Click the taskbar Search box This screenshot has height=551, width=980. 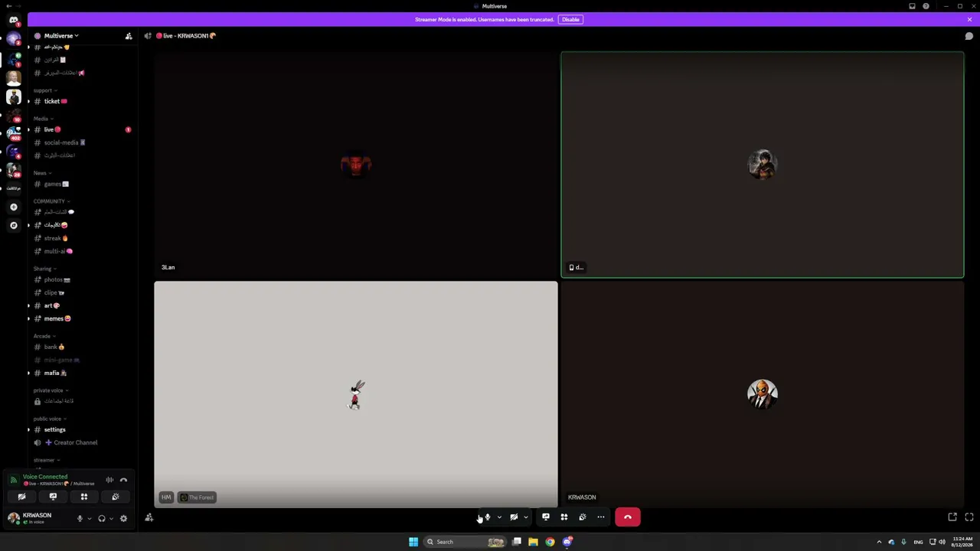(x=465, y=542)
